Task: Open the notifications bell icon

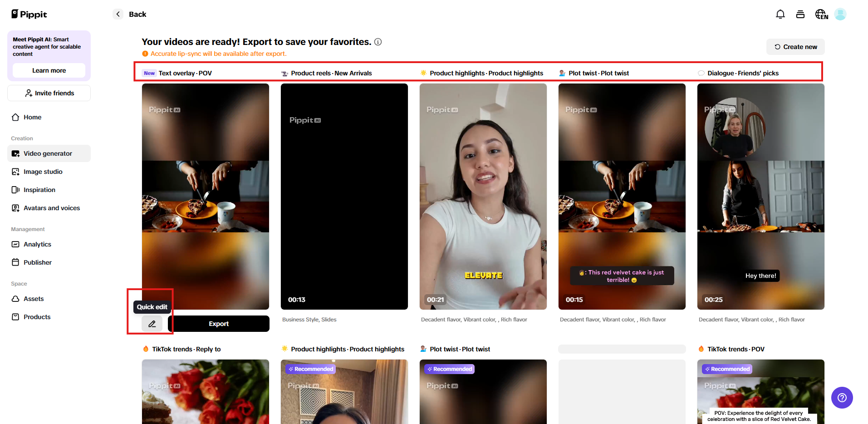Action: tap(780, 14)
